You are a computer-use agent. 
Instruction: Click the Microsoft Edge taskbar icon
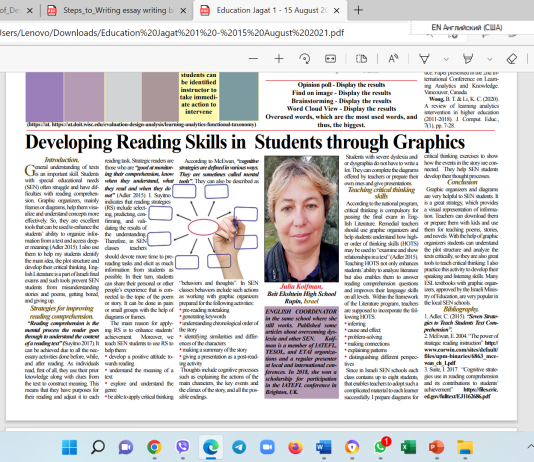click(x=211, y=447)
